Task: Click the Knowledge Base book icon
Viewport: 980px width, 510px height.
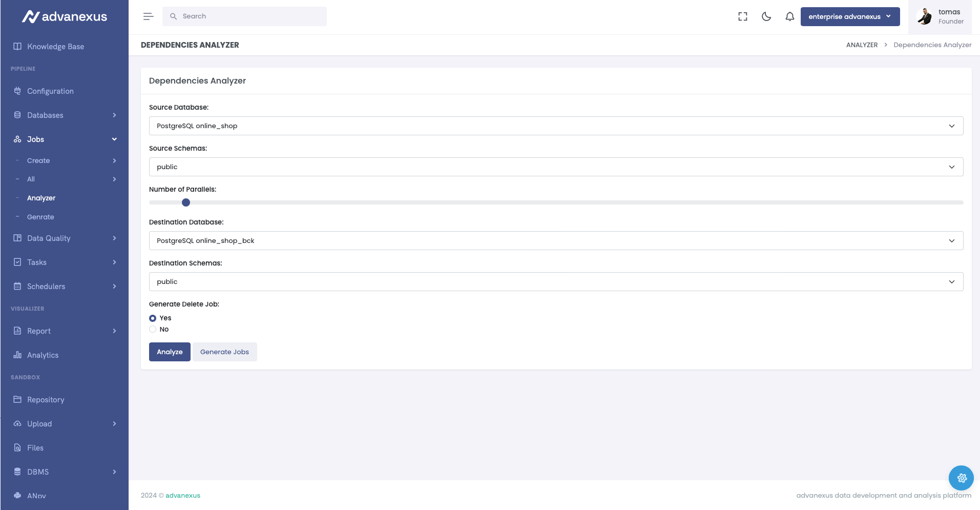Action: (17, 46)
